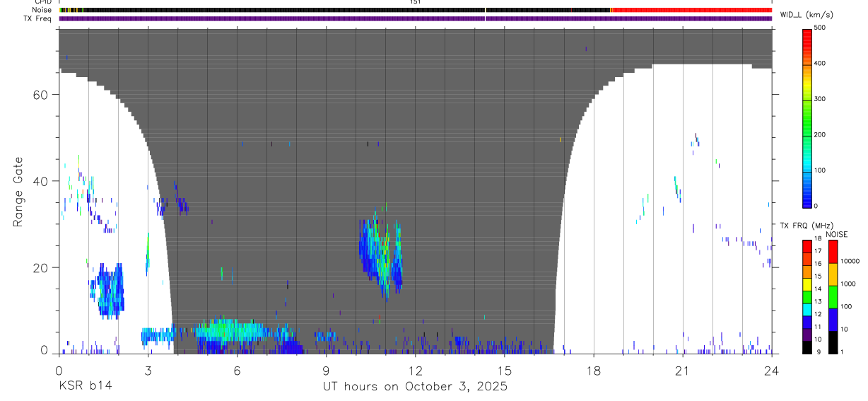Screen dimensions: 868x401
Task: Click the x-axis tick label 6
Action: click(237, 371)
